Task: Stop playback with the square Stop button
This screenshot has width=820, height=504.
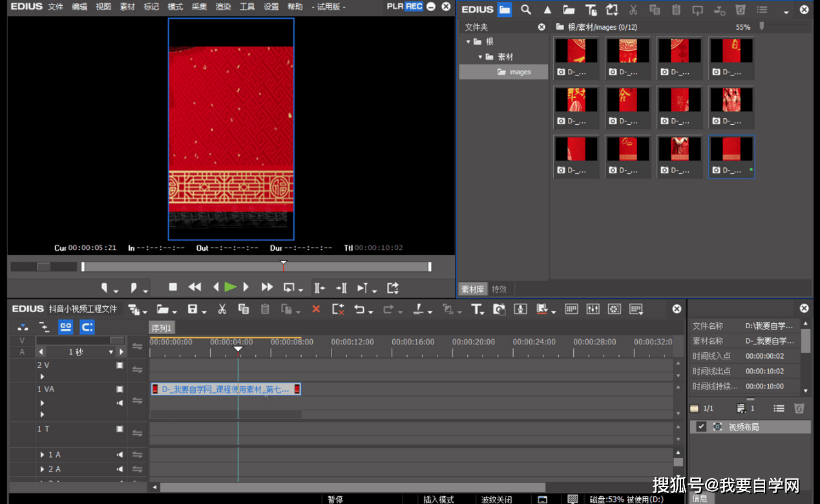Action: [x=173, y=288]
